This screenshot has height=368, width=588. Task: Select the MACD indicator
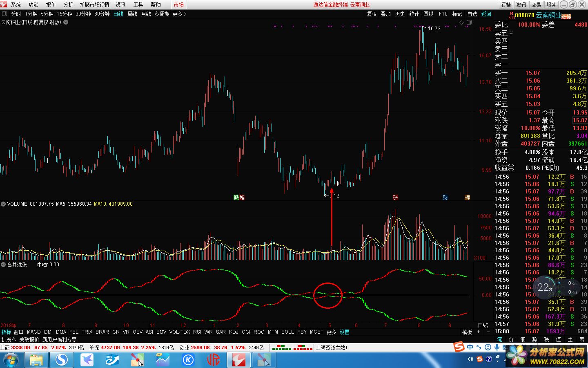click(x=33, y=332)
